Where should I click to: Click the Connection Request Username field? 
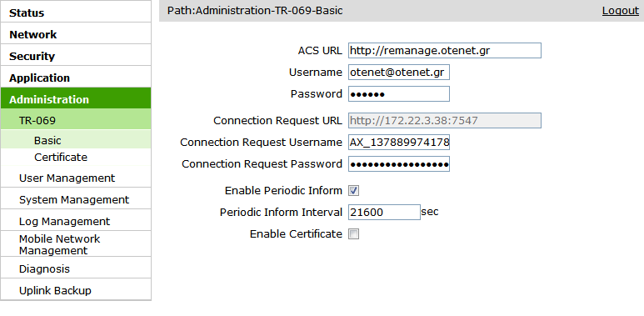(399, 143)
